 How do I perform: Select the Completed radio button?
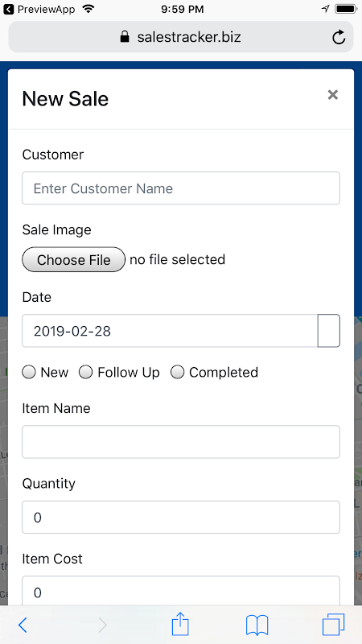click(177, 373)
